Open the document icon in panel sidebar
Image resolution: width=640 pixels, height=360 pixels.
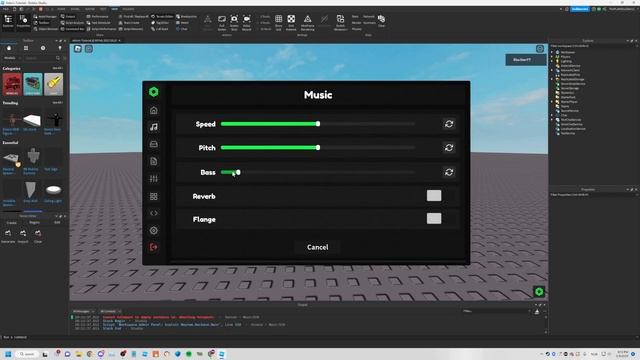[x=153, y=161]
